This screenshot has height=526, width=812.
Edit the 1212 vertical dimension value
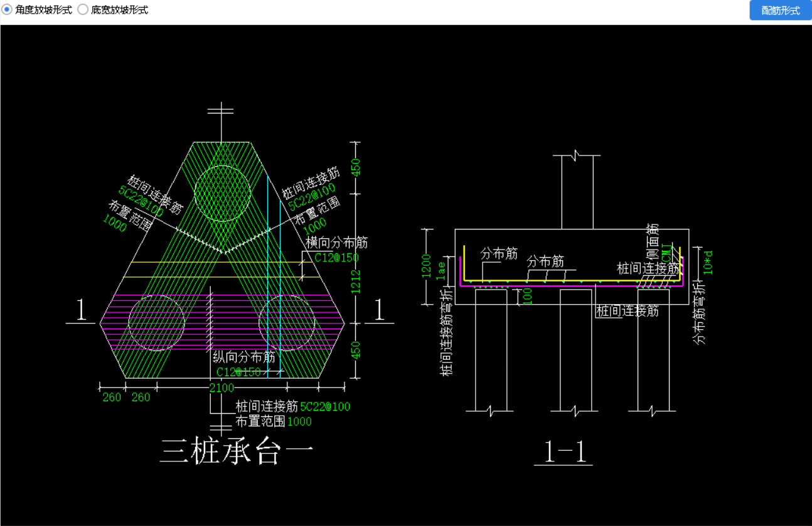[x=356, y=281]
